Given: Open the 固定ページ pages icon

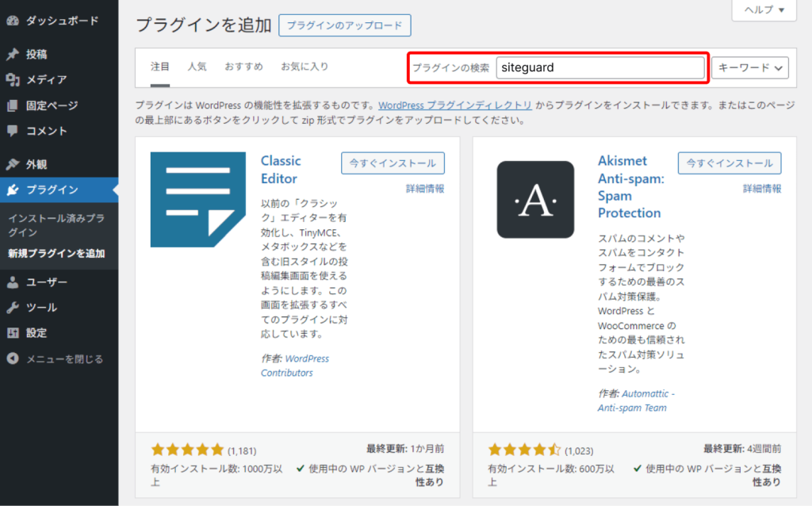Looking at the screenshot, I should pyautogui.click(x=11, y=105).
